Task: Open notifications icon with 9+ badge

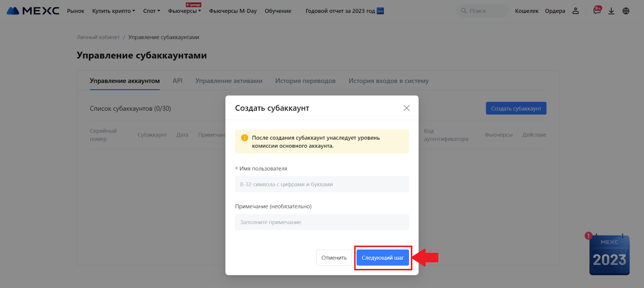Action: tap(597, 10)
